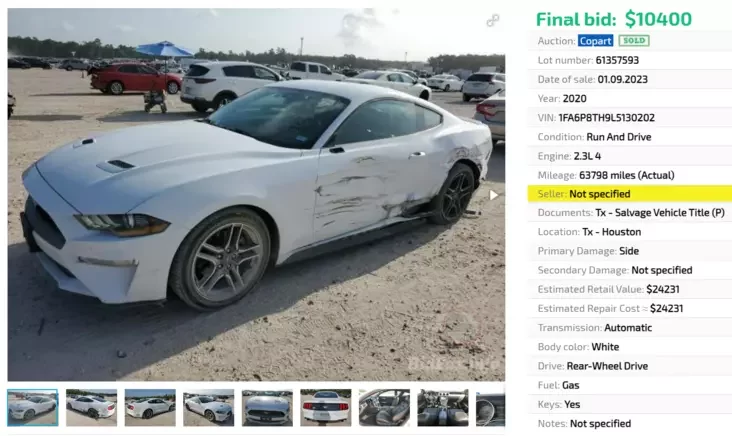The width and height of the screenshot is (732, 436).
Task: Select the first front-left view thumbnail
Action: pyautogui.click(x=33, y=408)
